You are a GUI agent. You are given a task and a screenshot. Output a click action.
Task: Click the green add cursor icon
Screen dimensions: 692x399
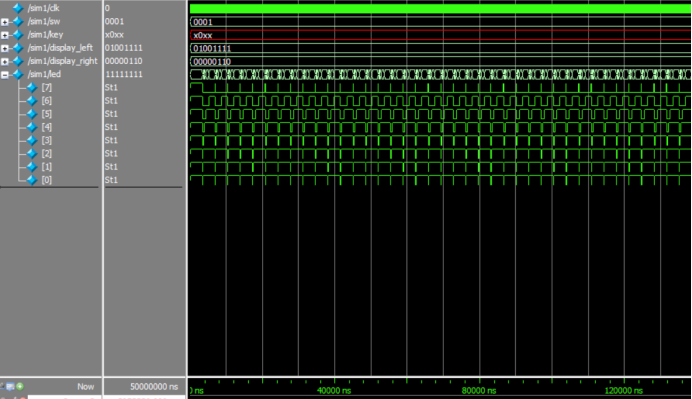coord(20,387)
